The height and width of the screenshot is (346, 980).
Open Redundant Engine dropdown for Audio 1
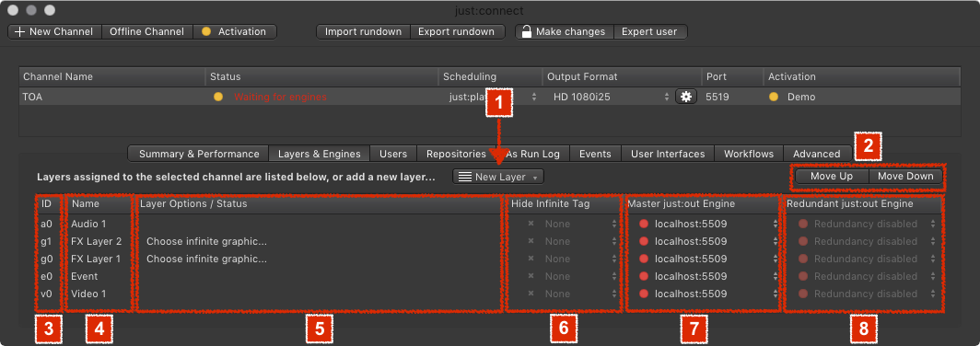click(x=868, y=224)
